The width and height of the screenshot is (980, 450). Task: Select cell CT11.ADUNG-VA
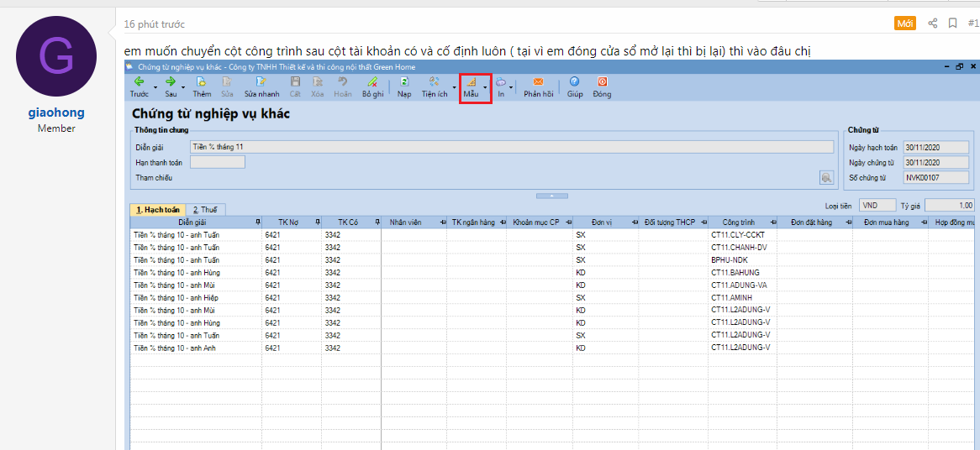pyautogui.click(x=742, y=285)
